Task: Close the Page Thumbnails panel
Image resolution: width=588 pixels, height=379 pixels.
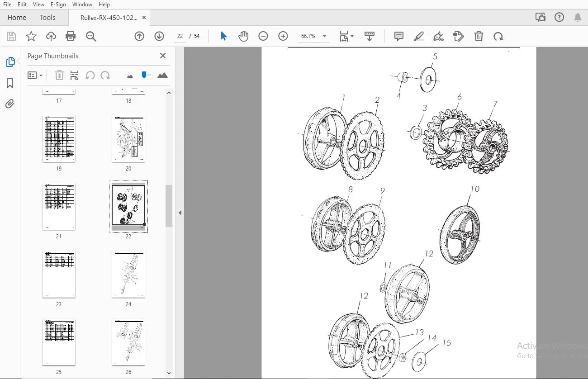Action: coord(163,56)
